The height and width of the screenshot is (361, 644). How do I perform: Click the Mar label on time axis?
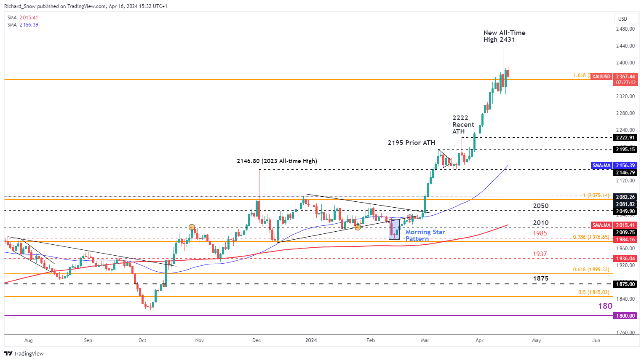425,340
